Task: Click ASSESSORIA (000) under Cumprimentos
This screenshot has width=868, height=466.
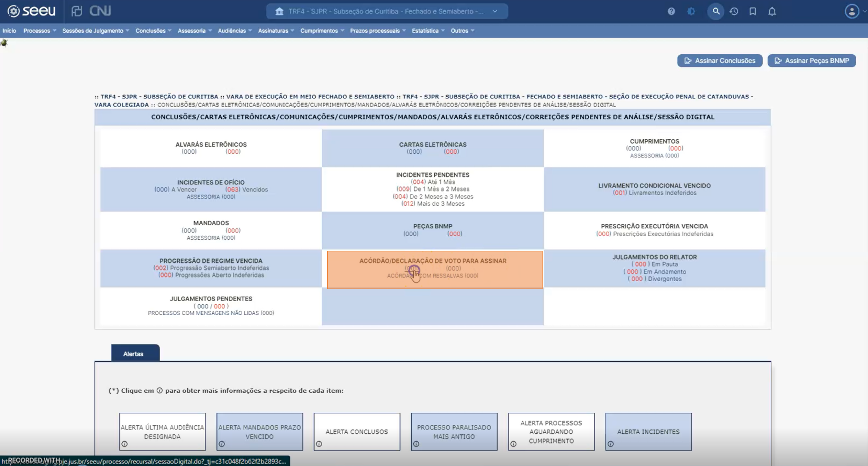Action: point(654,155)
